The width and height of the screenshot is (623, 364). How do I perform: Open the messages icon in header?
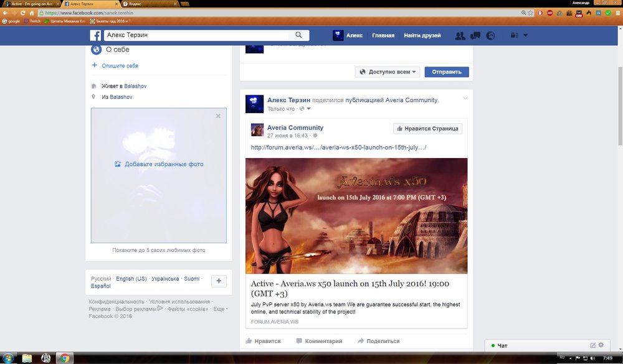coord(475,35)
